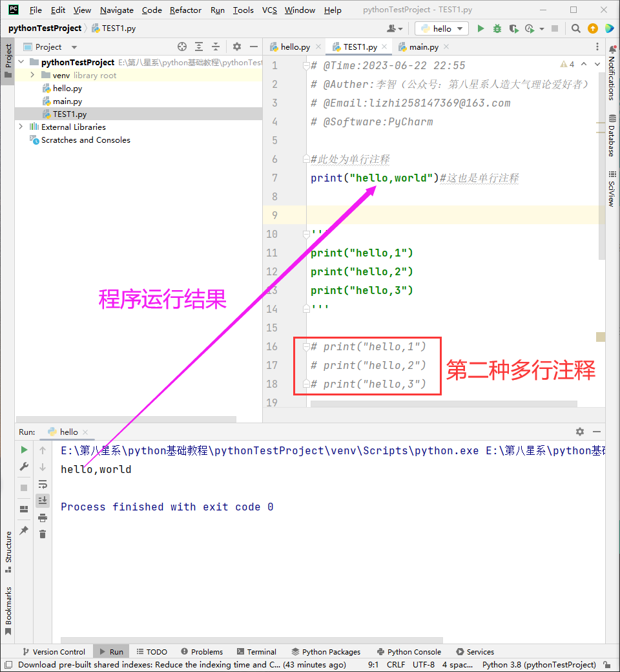620x672 pixels.
Task: Click Python 3.8 interpreter in status bar
Action: click(x=539, y=665)
